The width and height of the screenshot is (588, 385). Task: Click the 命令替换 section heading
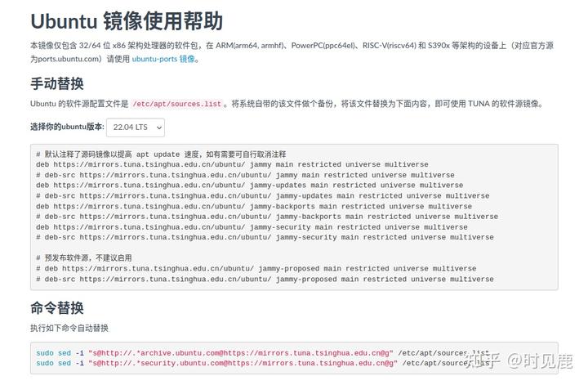tap(57, 308)
